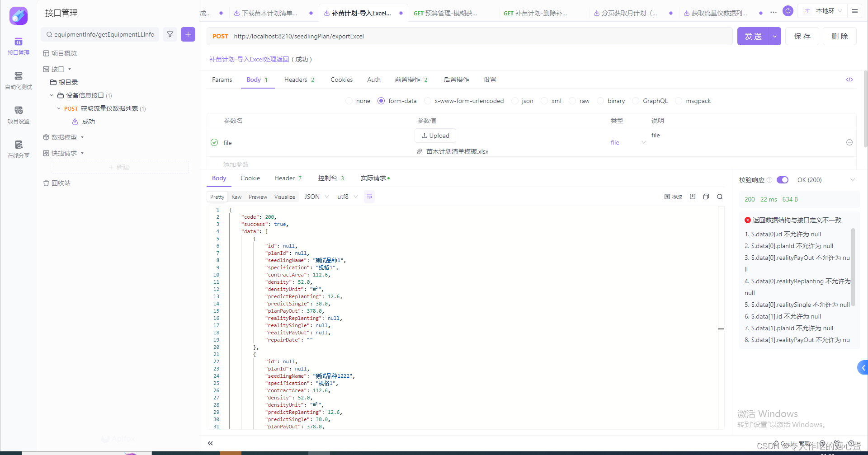Open the send button dropdown arrow
Image resolution: width=868 pixels, height=455 pixels.
click(775, 36)
